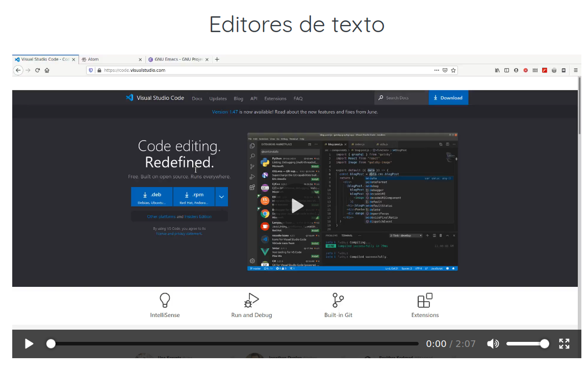Close the GNU Emacs tab
Screen dimensions: 588x375
[207, 59]
